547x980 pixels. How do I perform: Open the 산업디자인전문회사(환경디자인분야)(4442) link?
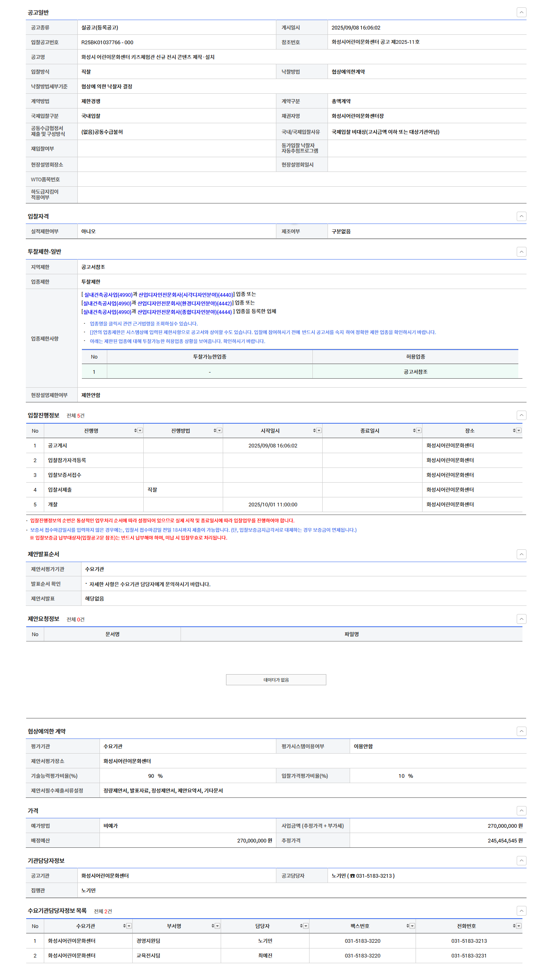[184, 303]
